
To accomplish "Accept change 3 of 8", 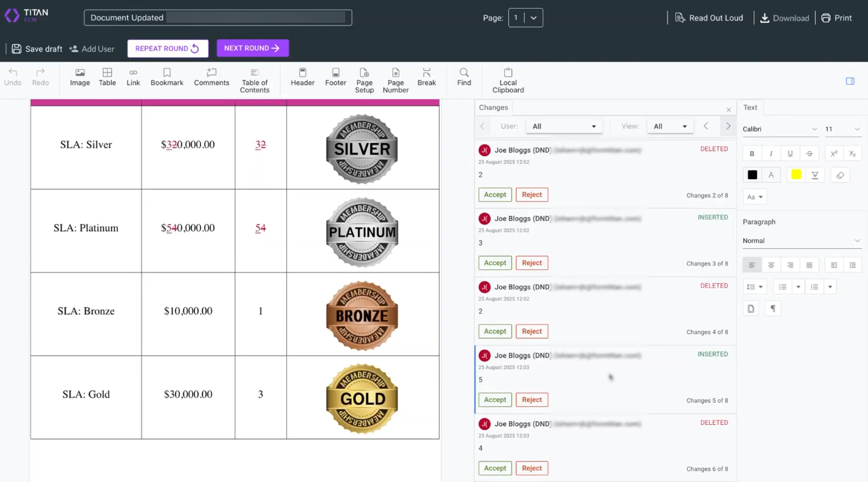I will pos(495,263).
